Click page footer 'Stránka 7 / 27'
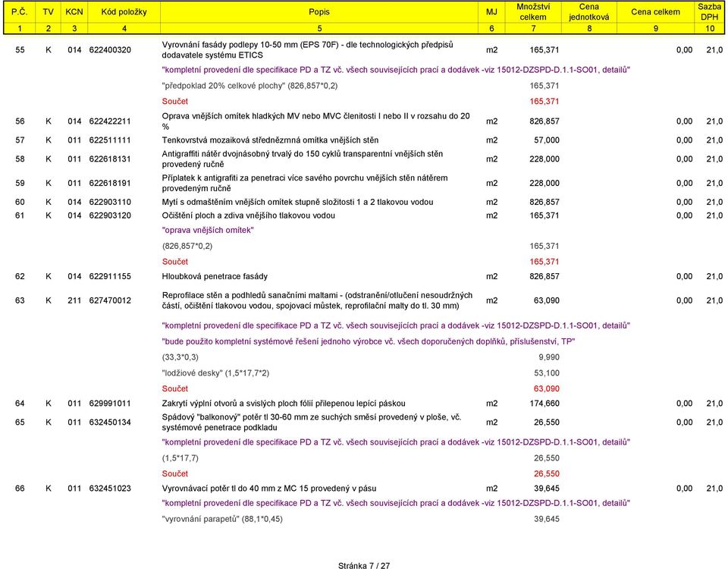The height and width of the screenshot is (569, 728). pyautogui.click(x=364, y=564)
